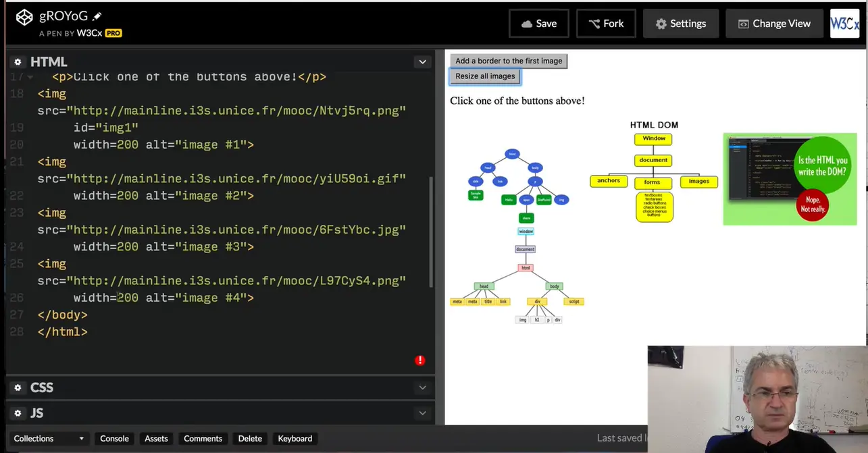868x453 pixels.
Task: Click the red error indicator icon
Action: point(420,361)
